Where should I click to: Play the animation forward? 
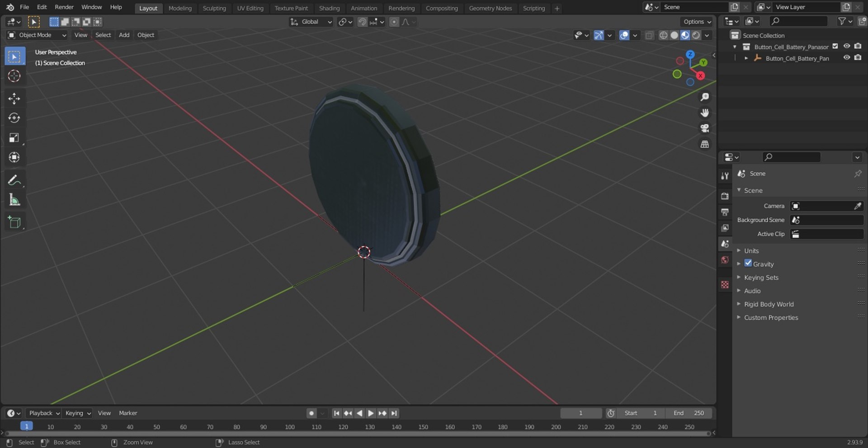[x=371, y=413]
